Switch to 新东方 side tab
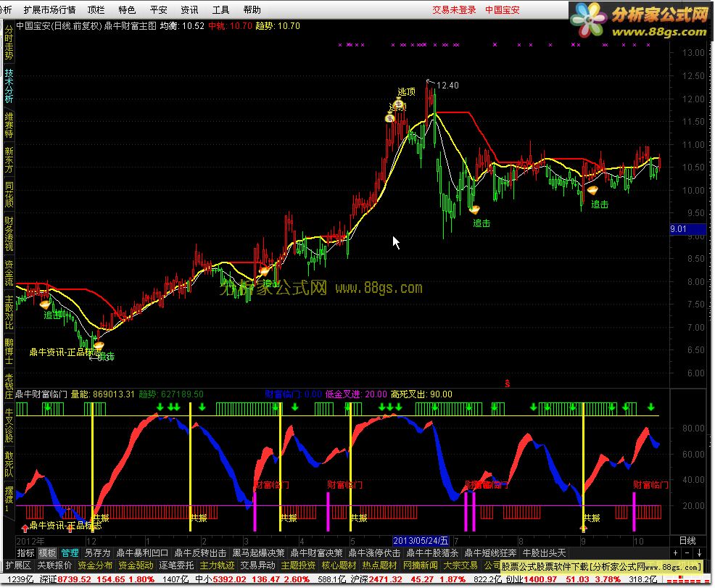This screenshot has height=588, width=715. click(x=9, y=160)
